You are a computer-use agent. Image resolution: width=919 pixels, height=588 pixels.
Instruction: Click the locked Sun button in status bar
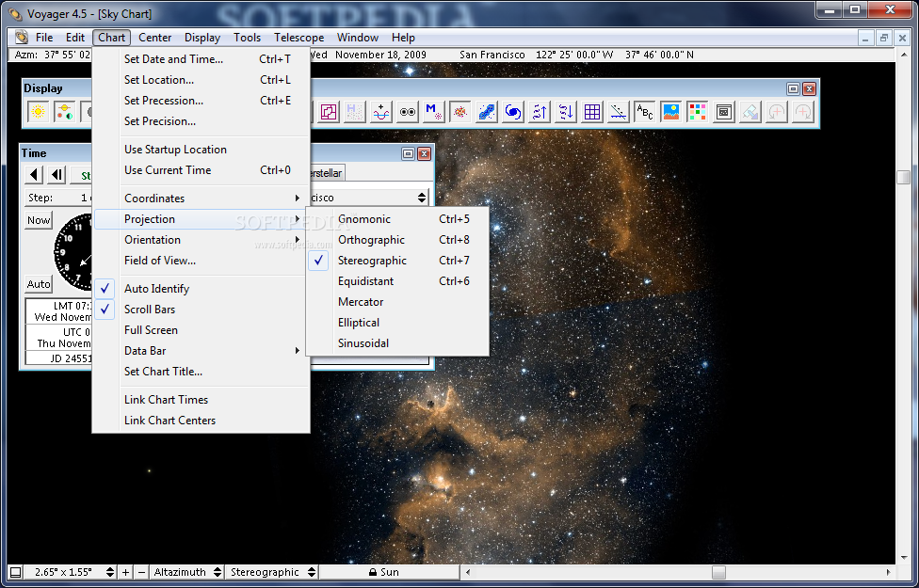pyautogui.click(x=389, y=572)
